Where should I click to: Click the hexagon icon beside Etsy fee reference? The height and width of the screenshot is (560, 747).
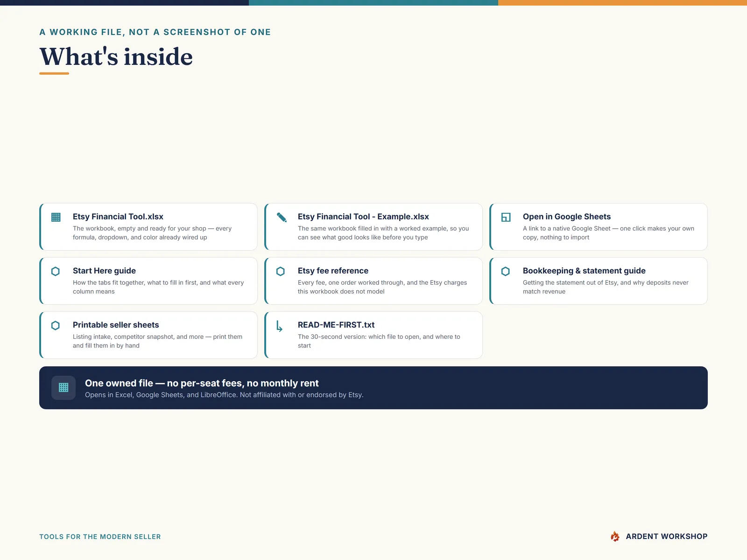tap(281, 271)
